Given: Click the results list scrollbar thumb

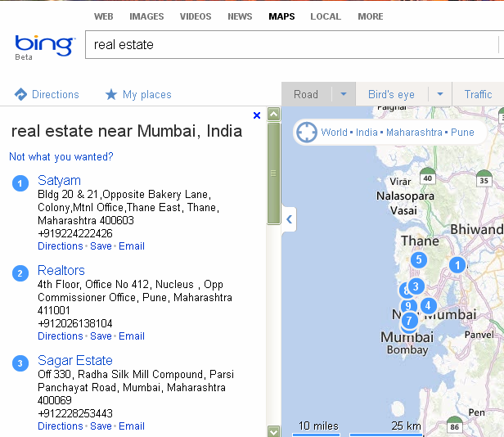Looking at the screenshot, I should (273, 173).
